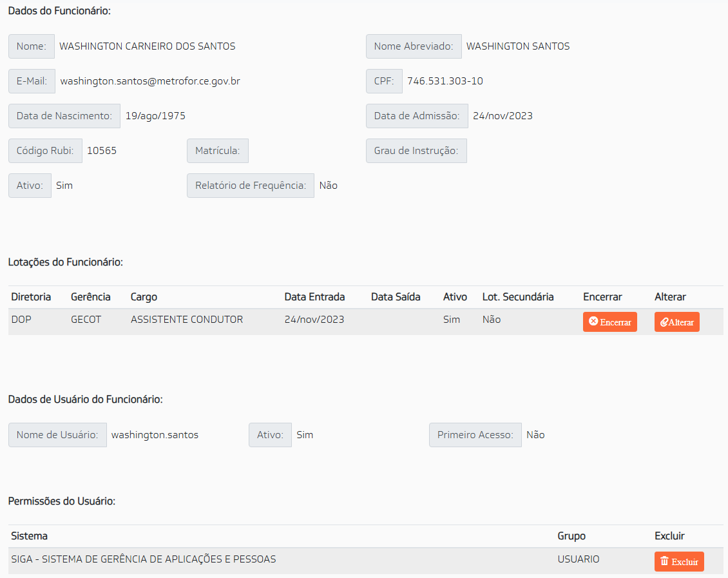Click the Sistema column header
728x578 pixels.
pyautogui.click(x=29, y=536)
